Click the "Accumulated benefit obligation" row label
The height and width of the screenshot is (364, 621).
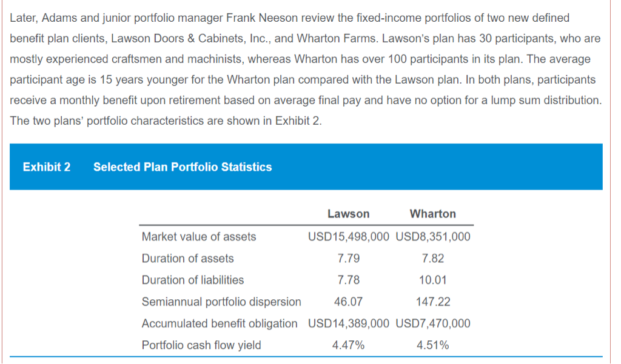pos(220,323)
